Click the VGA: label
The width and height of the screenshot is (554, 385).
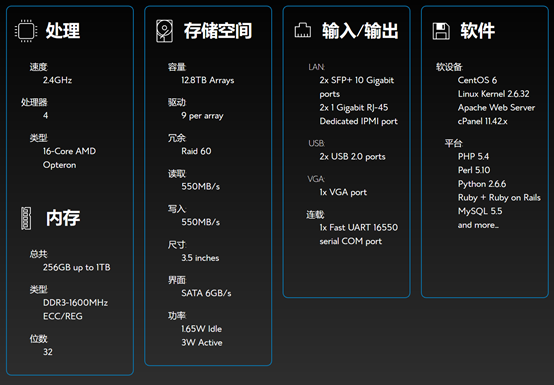pyautogui.click(x=316, y=179)
